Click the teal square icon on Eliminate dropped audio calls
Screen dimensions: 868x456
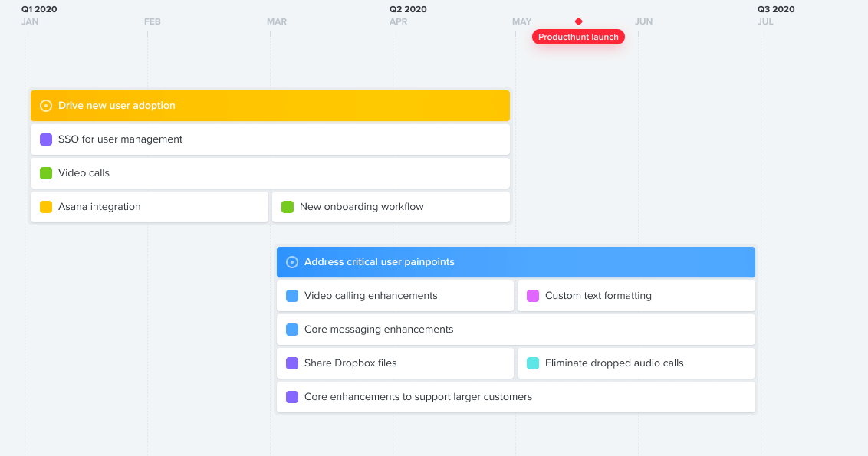pyautogui.click(x=533, y=363)
